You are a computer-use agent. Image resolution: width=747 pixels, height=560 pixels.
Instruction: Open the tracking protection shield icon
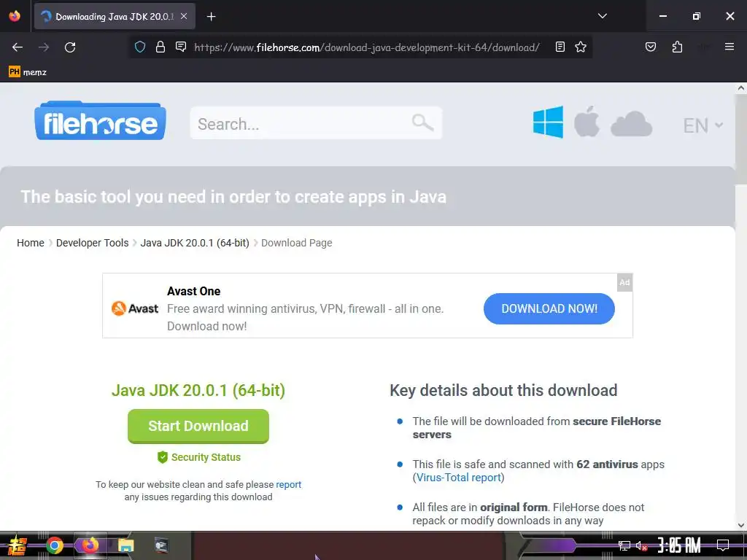140,47
